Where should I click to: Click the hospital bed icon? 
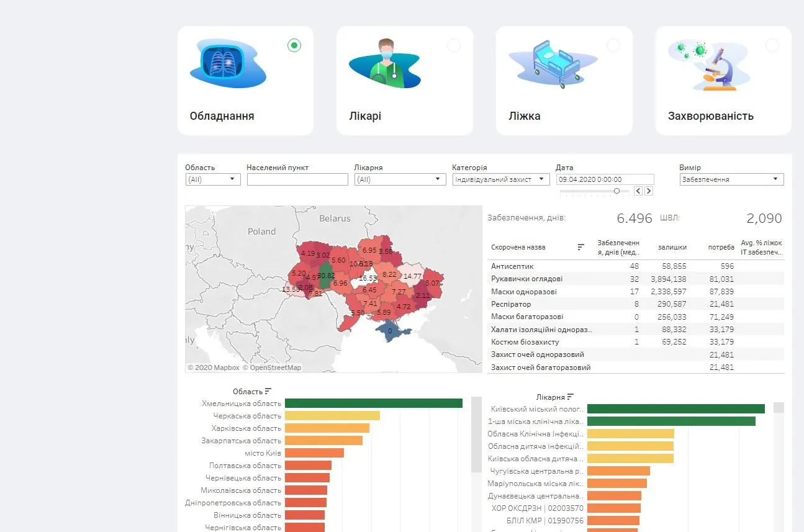pyautogui.click(x=544, y=64)
